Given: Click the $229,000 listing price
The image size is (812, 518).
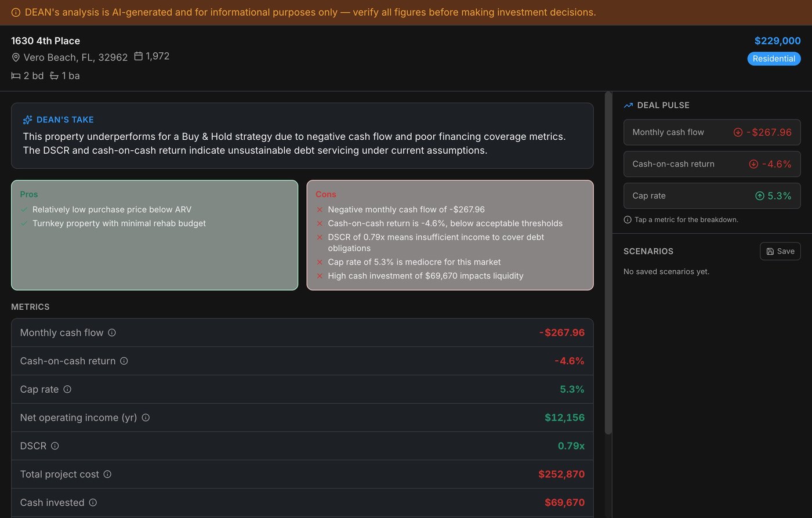Looking at the screenshot, I should (x=777, y=41).
